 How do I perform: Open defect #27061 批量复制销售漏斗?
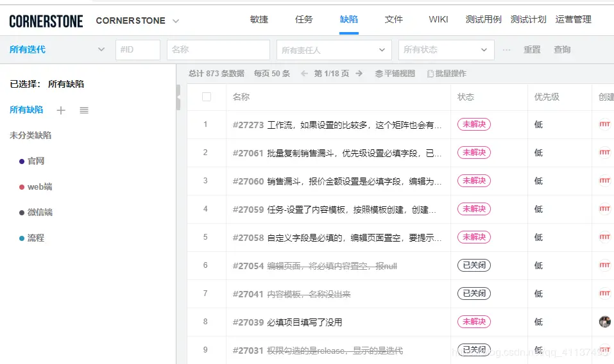(x=337, y=153)
